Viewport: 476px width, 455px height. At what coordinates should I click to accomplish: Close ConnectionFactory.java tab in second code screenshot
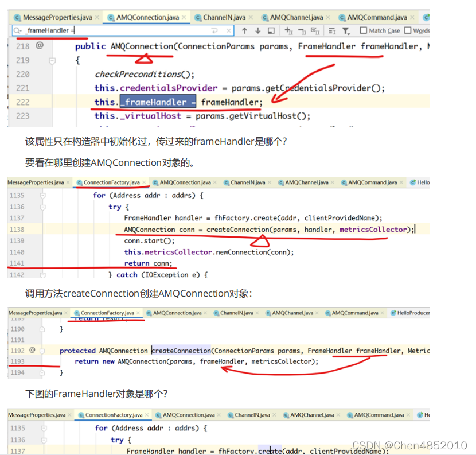[144, 182]
